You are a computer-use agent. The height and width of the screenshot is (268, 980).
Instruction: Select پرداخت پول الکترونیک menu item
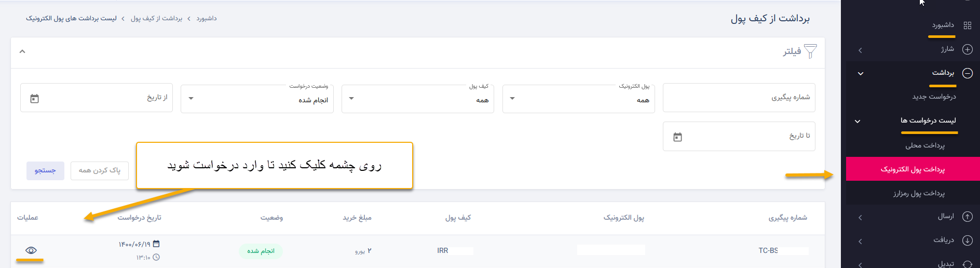[x=913, y=169]
